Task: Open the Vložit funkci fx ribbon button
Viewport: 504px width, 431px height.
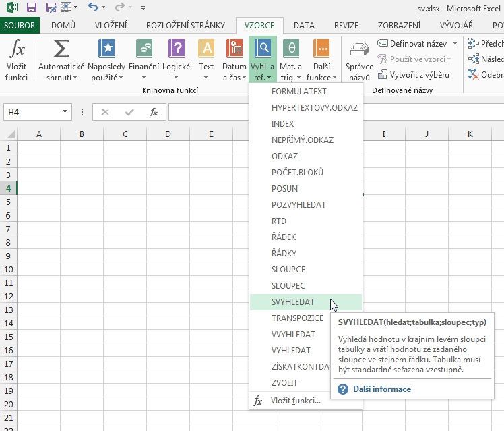Action: coord(17,61)
